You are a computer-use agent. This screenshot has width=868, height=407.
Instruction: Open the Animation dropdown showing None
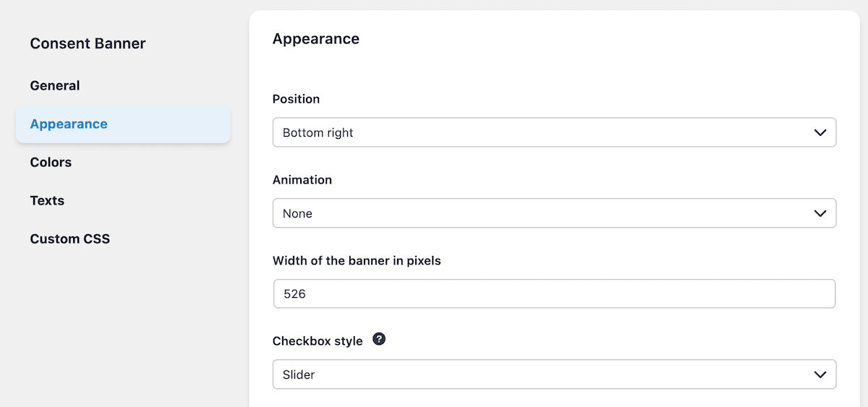coord(554,213)
